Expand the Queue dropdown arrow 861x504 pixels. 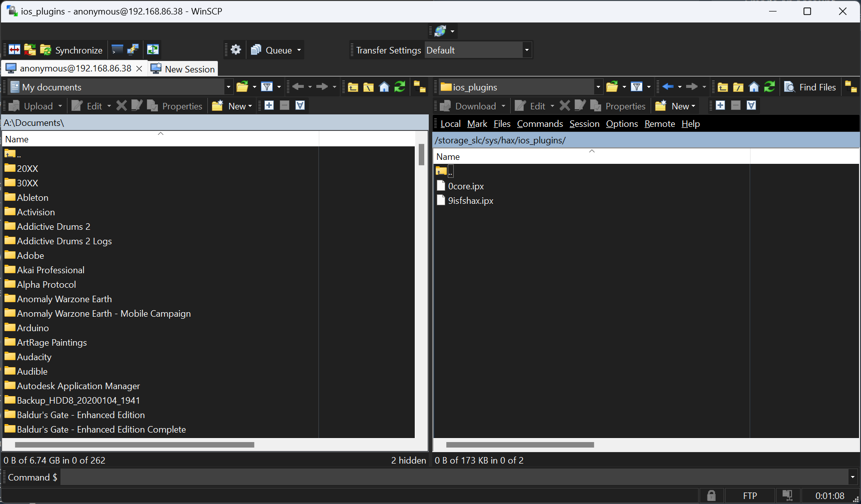tap(299, 50)
